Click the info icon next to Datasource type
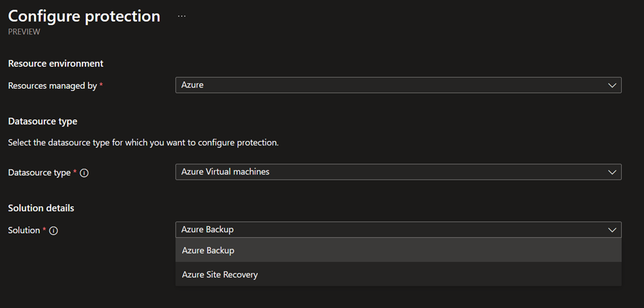 click(84, 173)
